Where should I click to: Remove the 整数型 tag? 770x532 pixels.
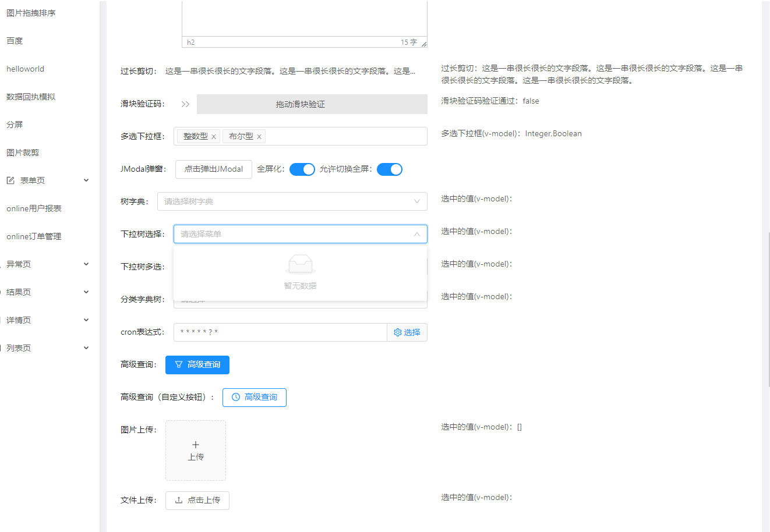pyautogui.click(x=214, y=137)
